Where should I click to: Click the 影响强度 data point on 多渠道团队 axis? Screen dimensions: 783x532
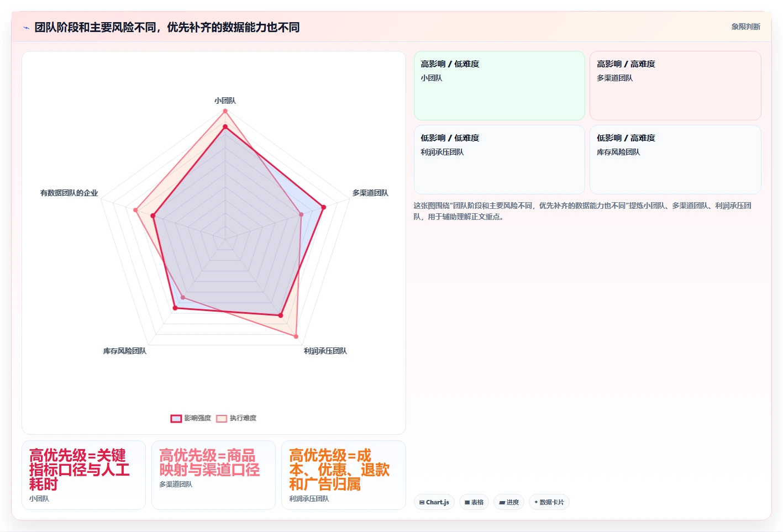(x=324, y=207)
